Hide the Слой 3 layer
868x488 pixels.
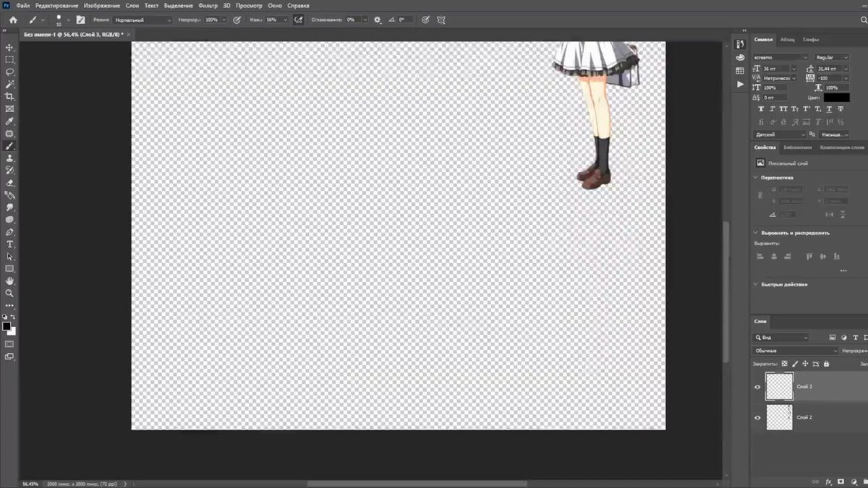(x=757, y=387)
